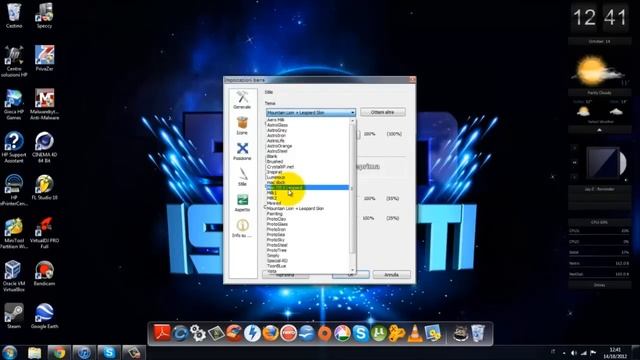The image size is (640, 360).
Task: Open Windows Explorer from the taskbar
Action: 34,353
